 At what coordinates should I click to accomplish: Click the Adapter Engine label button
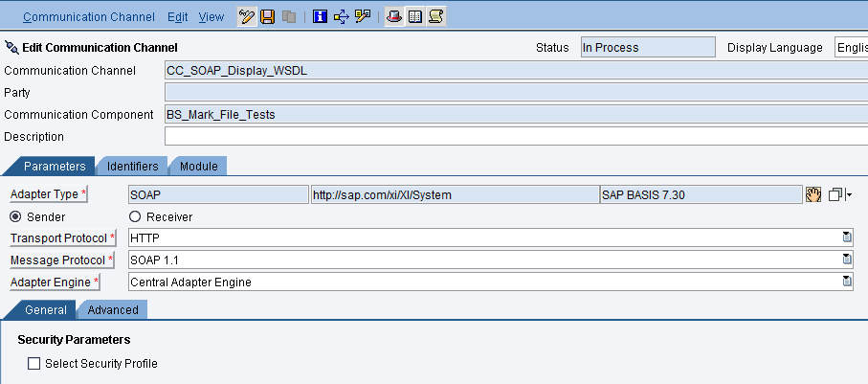click(55, 282)
